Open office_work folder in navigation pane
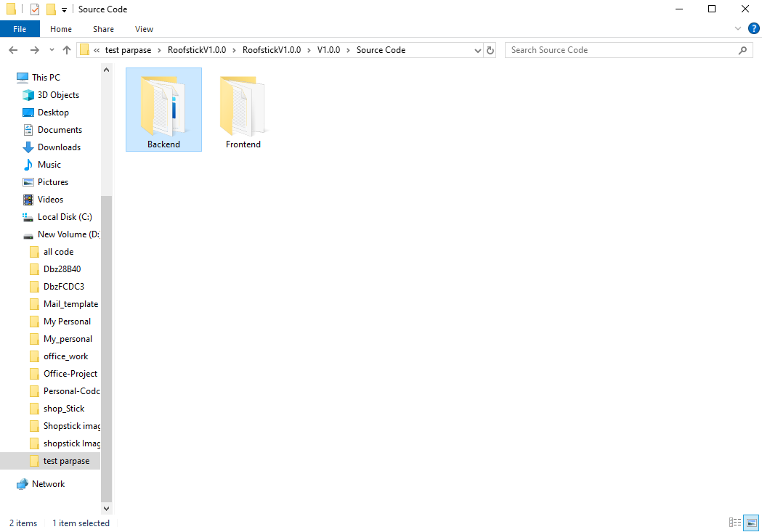This screenshot has height=532, width=762. [65, 356]
